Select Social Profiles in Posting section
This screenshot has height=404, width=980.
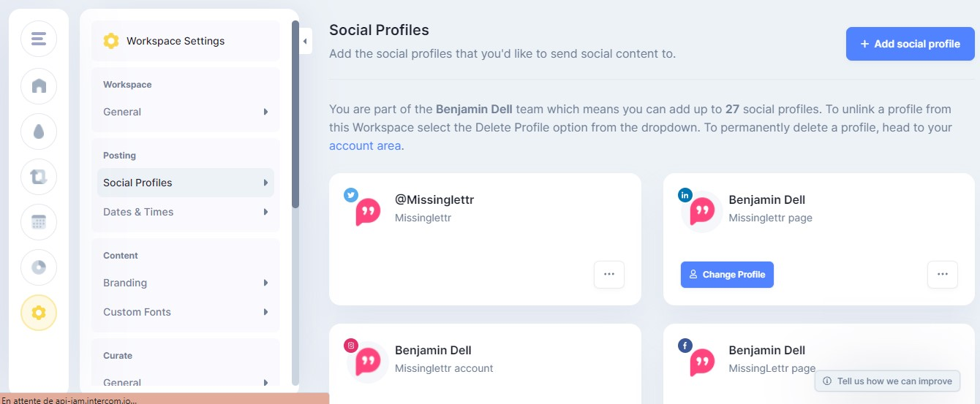tap(186, 183)
